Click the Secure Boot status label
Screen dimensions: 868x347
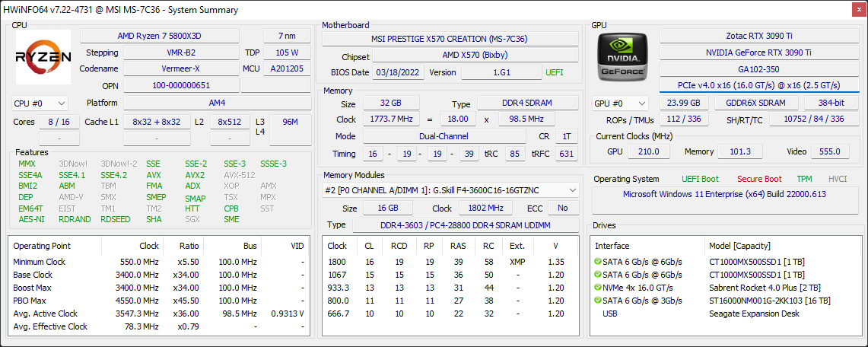(759, 179)
